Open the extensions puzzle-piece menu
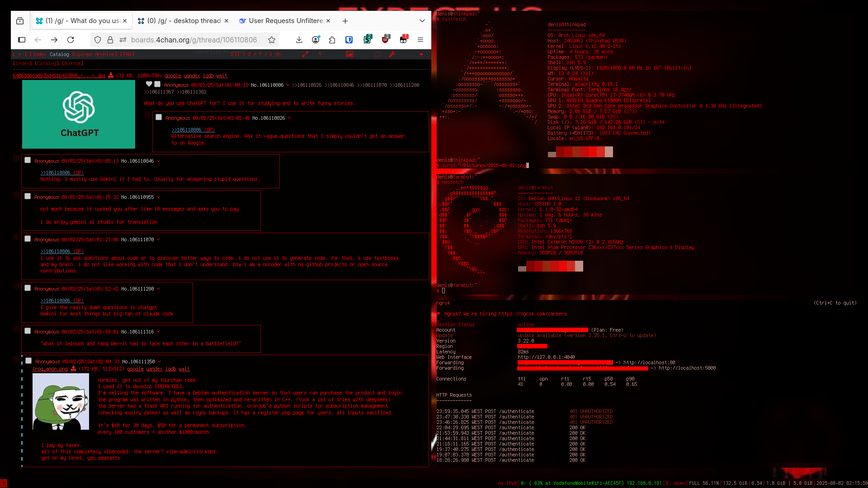 click(332, 40)
